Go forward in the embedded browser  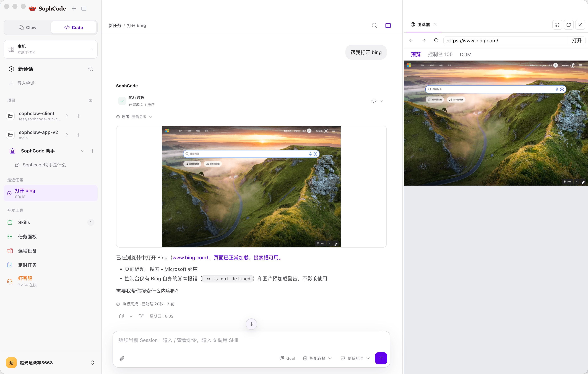point(424,40)
